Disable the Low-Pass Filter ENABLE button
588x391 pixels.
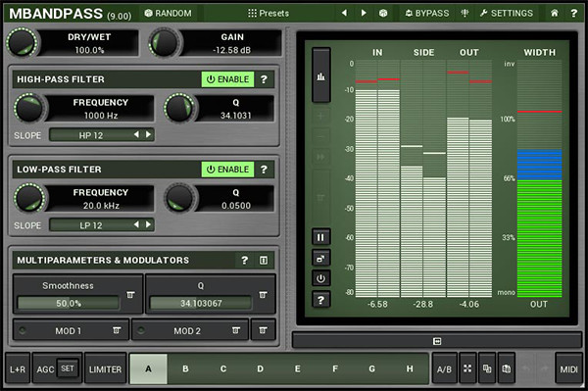pos(227,170)
